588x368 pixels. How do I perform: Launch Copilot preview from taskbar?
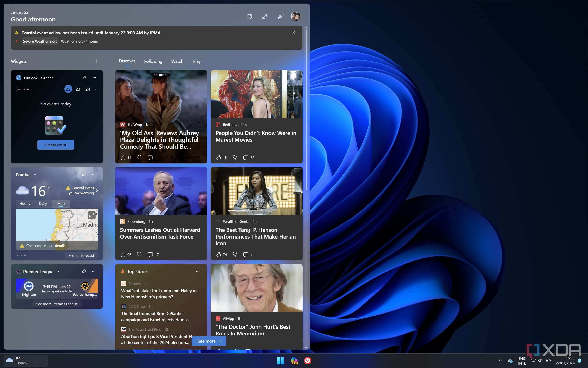pos(294,361)
